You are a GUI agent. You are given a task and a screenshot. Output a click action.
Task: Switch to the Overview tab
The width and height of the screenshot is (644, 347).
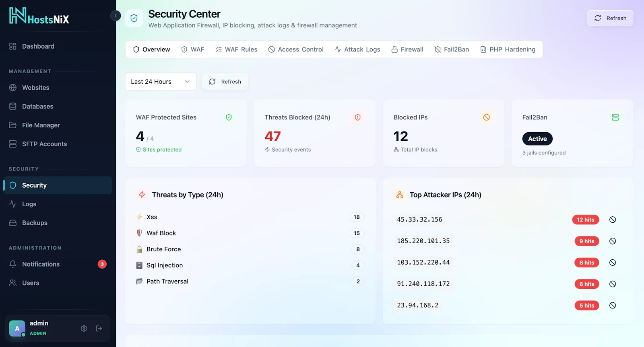pos(152,49)
